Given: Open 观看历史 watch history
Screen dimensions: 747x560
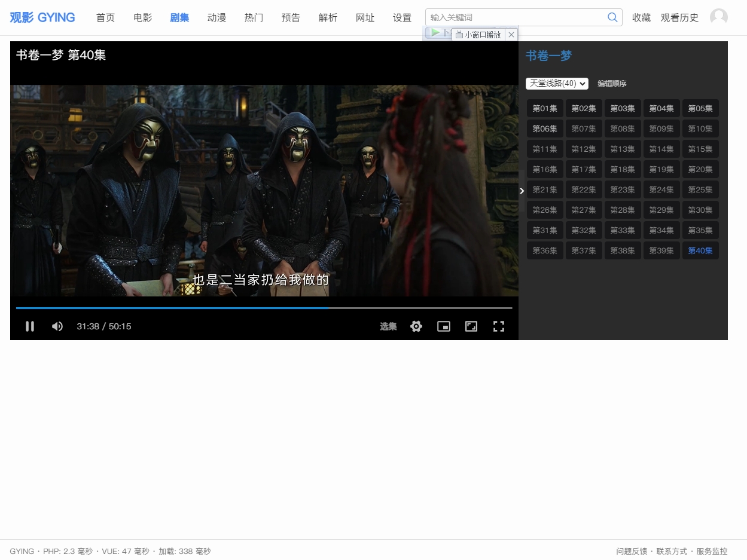Looking at the screenshot, I should tap(679, 17).
